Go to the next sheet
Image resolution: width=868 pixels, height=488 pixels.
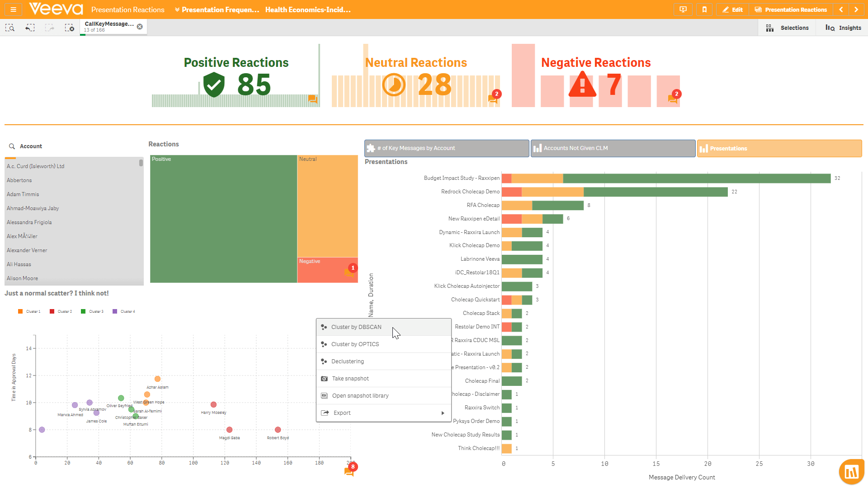pos(856,9)
